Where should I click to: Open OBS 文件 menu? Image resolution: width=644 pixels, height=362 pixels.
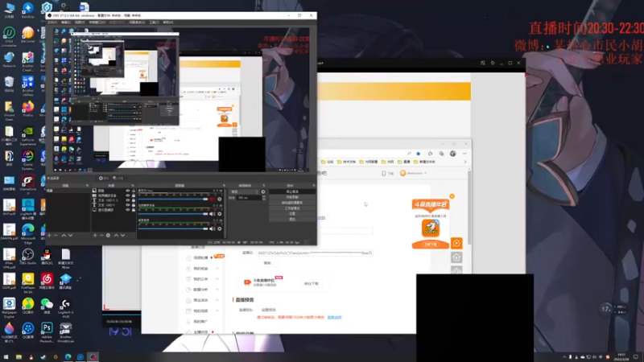pyautogui.click(x=52, y=23)
